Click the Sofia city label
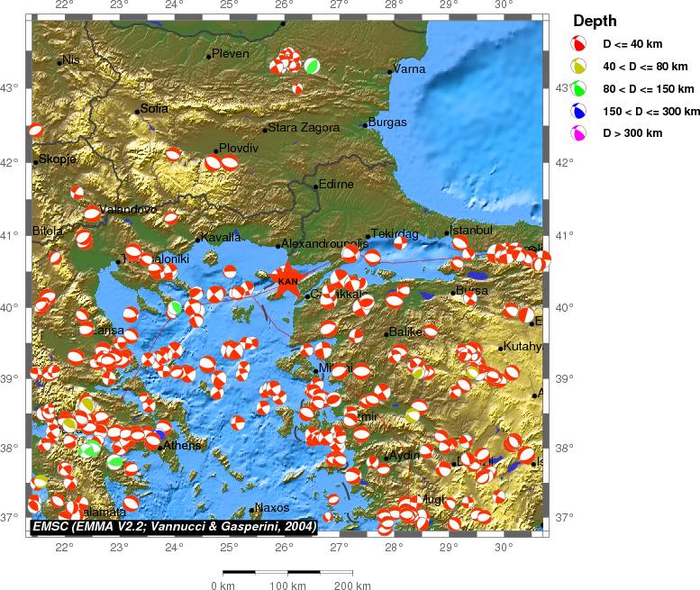 pos(154,109)
